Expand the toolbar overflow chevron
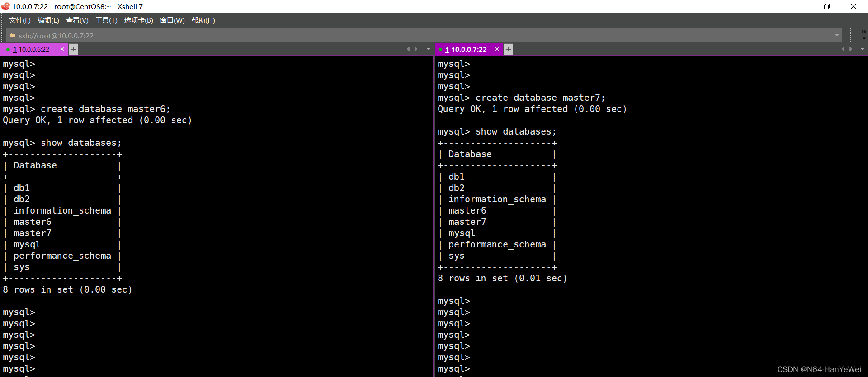Image resolution: width=868 pixels, height=377 pixels. coord(863,33)
